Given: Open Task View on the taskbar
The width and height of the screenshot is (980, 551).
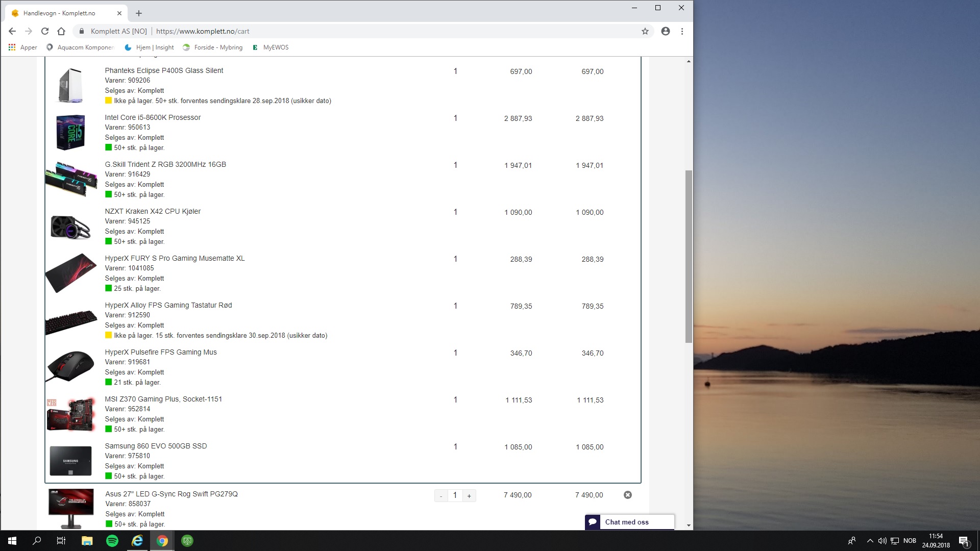Looking at the screenshot, I should click(61, 541).
